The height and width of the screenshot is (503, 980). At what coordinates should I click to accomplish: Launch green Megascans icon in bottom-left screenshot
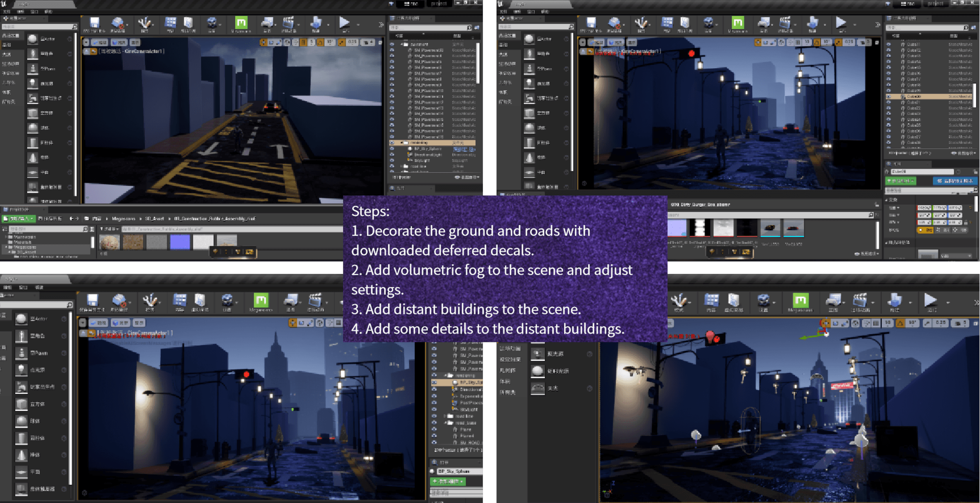pos(261,301)
